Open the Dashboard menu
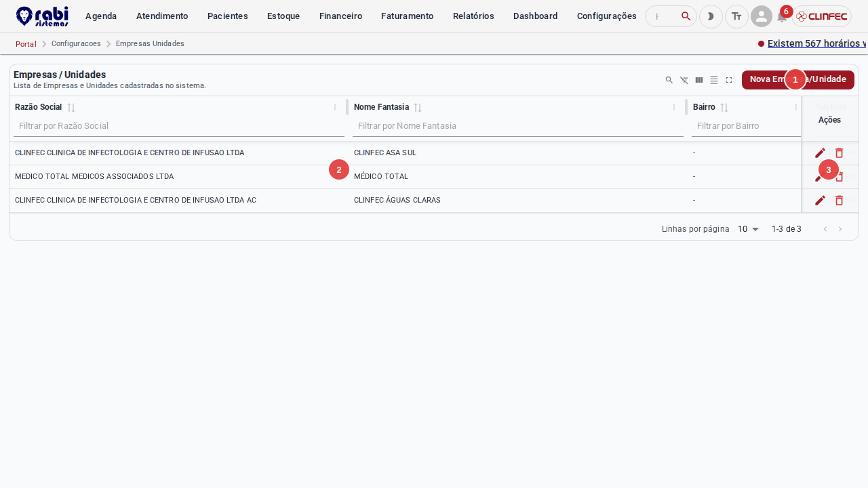The width and height of the screenshot is (868, 488). click(536, 16)
